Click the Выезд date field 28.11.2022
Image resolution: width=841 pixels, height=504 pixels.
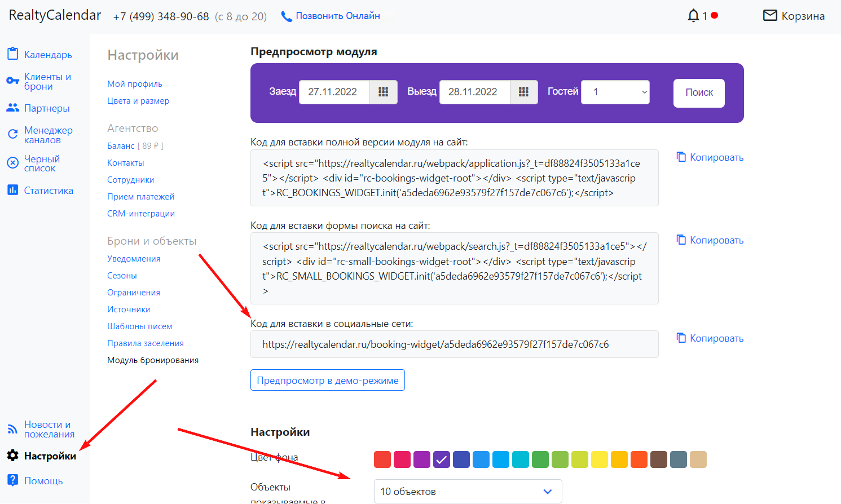[475, 92]
